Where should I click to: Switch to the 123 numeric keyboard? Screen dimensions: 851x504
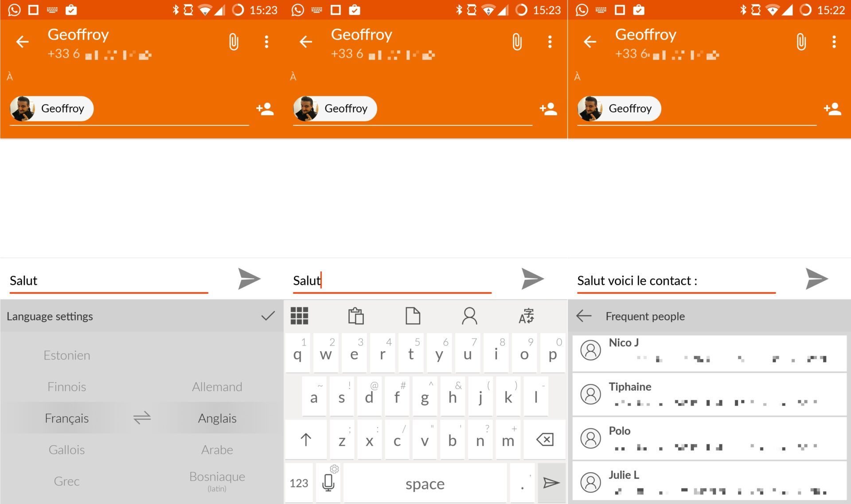pyautogui.click(x=299, y=483)
